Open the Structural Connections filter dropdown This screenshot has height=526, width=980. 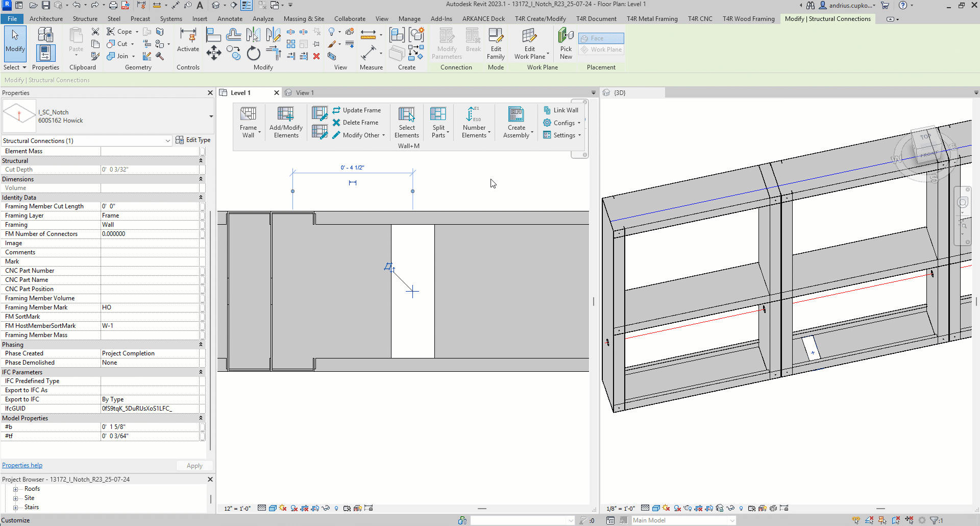click(x=167, y=141)
